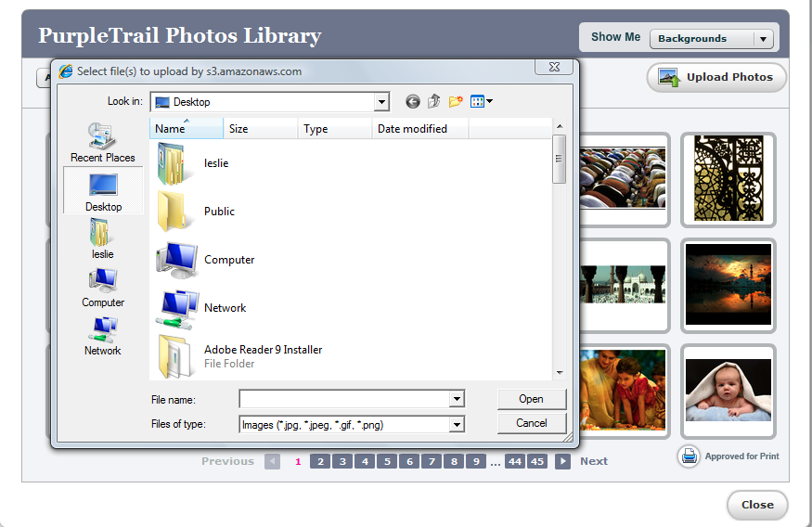Select the Adobe Reader 9 Installer folder

[x=239, y=356]
